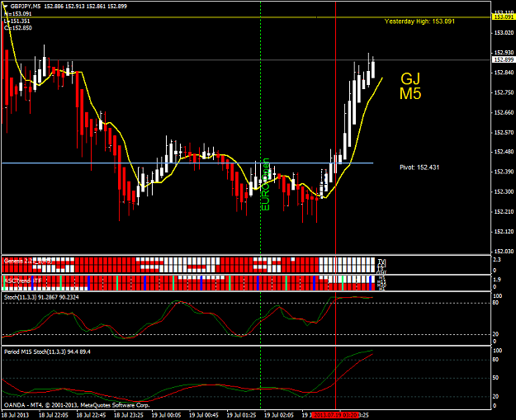
Task: Select the Stoch(11.3.3) 91.2867 90.2324 label
Action: point(41,297)
